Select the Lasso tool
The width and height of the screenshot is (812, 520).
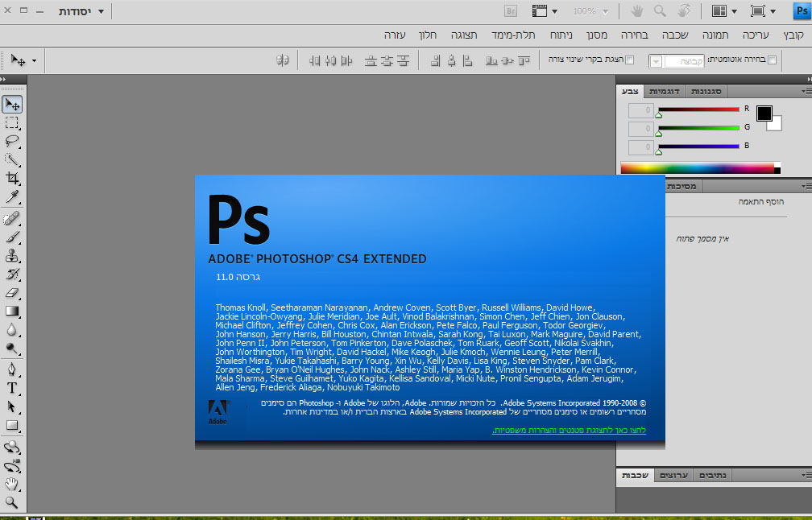pyautogui.click(x=12, y=141)
